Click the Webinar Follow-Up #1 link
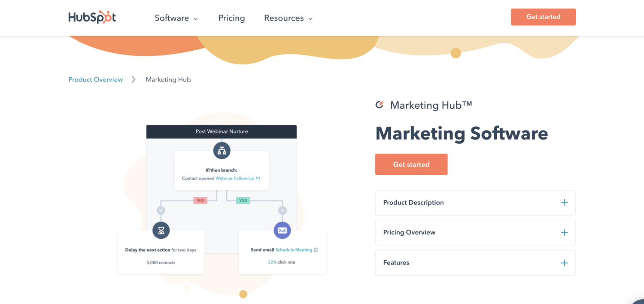 (x=238, y=178)
